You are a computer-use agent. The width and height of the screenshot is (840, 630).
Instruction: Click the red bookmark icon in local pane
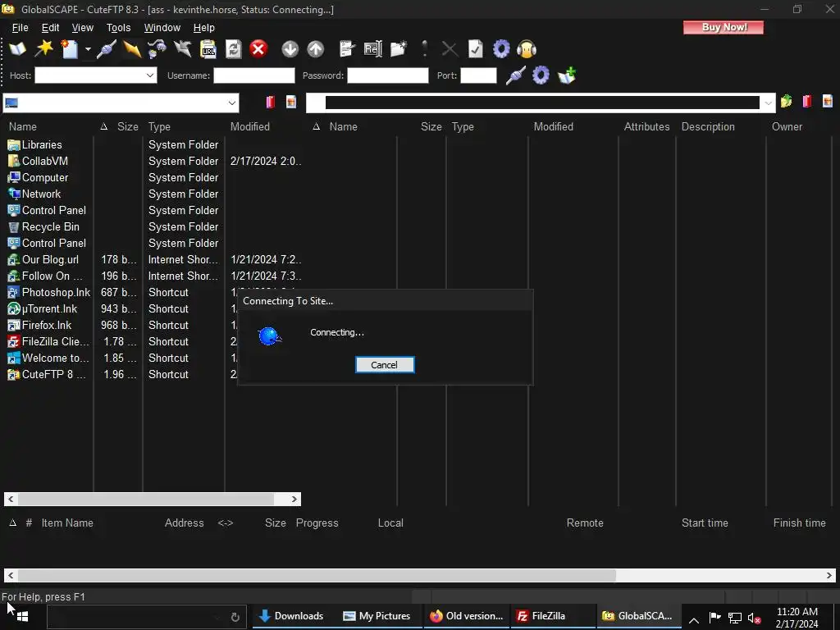(x=271, y=102)
